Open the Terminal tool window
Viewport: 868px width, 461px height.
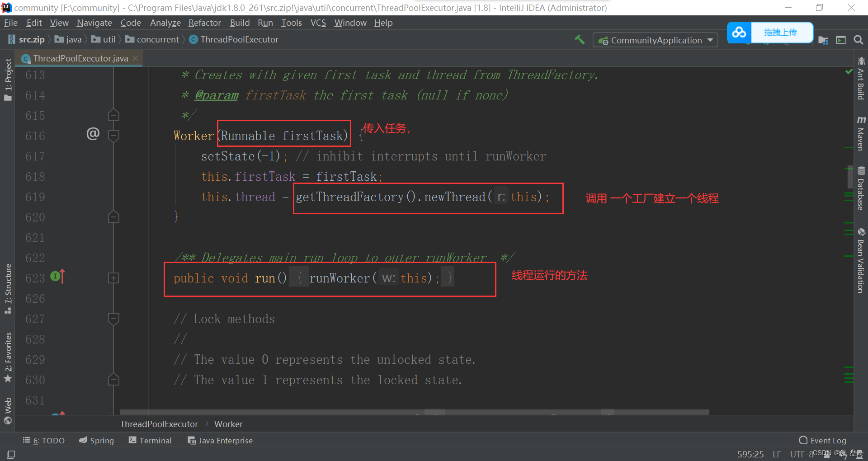tap(150, 441)
